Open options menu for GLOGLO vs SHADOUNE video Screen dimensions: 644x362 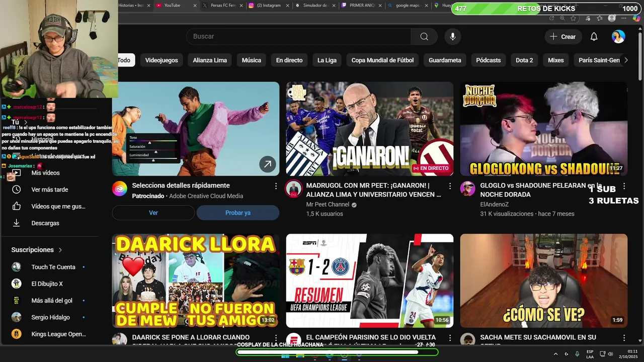(x=624, y=186)
